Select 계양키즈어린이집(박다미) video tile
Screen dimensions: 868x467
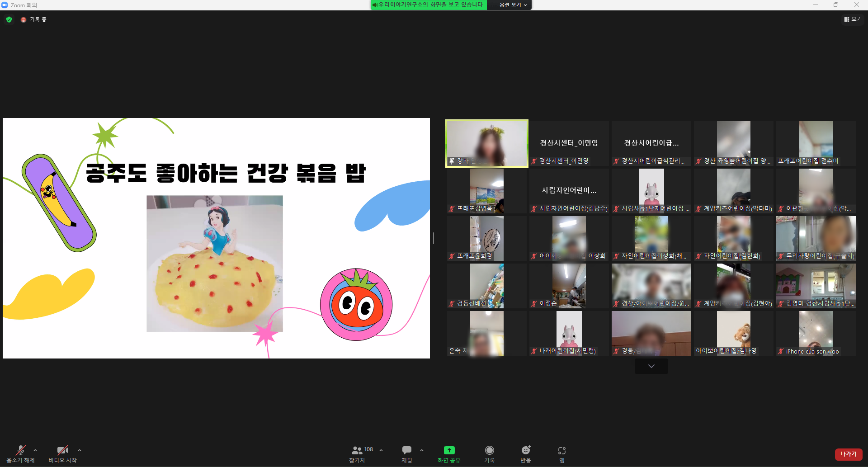(x=734, y=191)
